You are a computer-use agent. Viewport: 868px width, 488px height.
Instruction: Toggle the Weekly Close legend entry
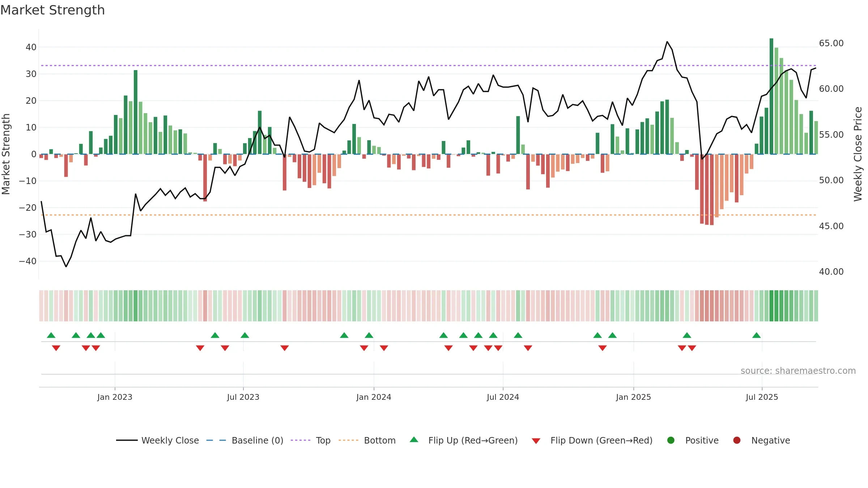pos(157,440)
